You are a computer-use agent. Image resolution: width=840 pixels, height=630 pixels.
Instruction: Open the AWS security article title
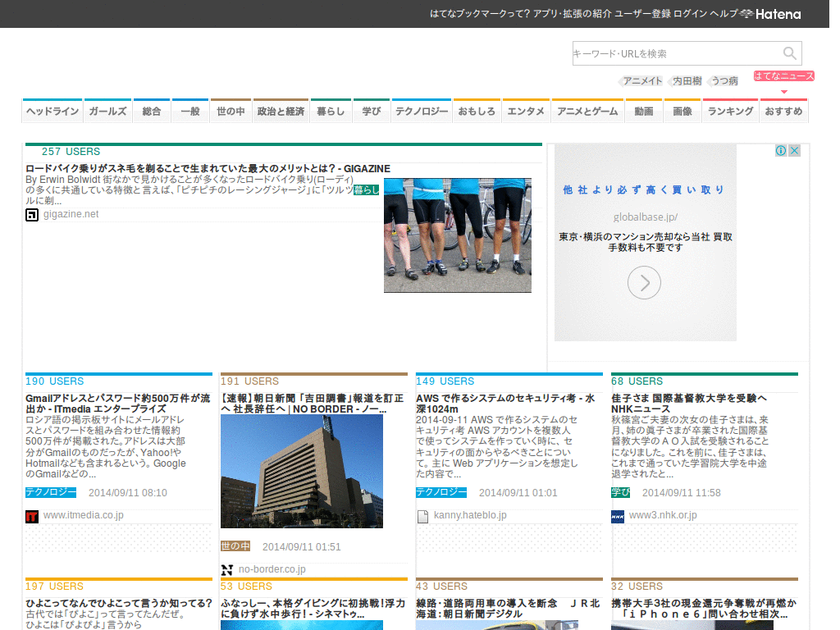(505, 404)
